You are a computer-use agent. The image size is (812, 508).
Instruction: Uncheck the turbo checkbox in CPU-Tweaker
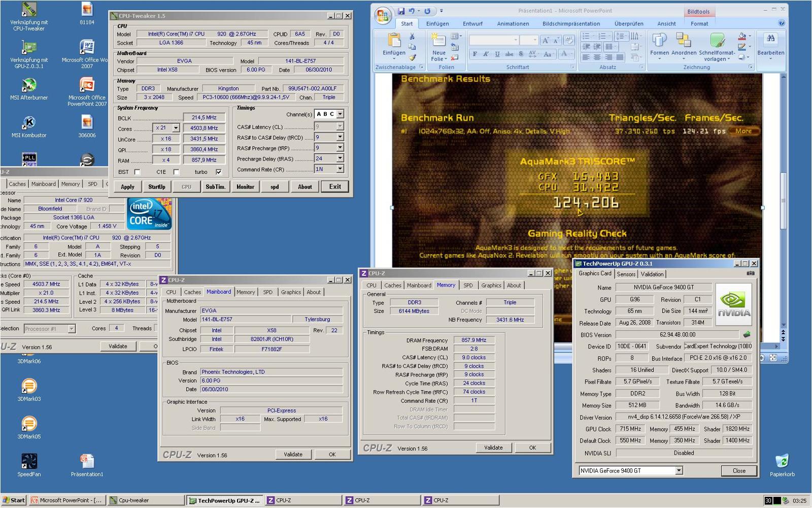click(x=218, y=172)
